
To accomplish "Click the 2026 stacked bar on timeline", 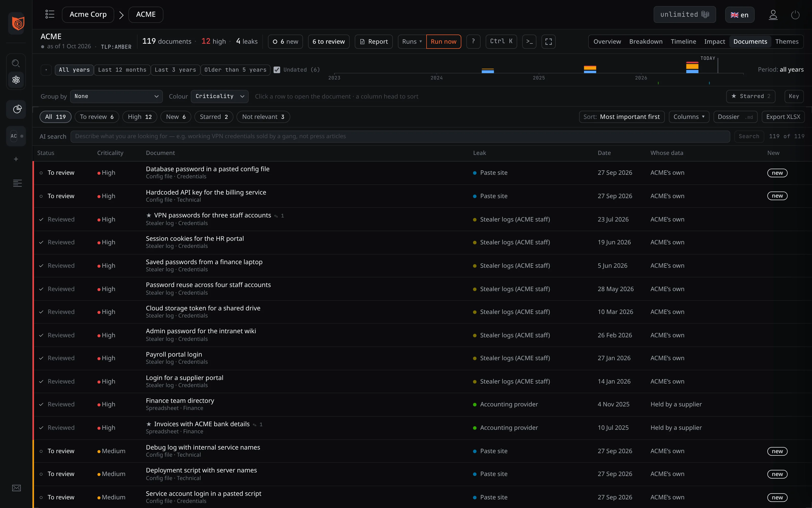I will [692, 67].
